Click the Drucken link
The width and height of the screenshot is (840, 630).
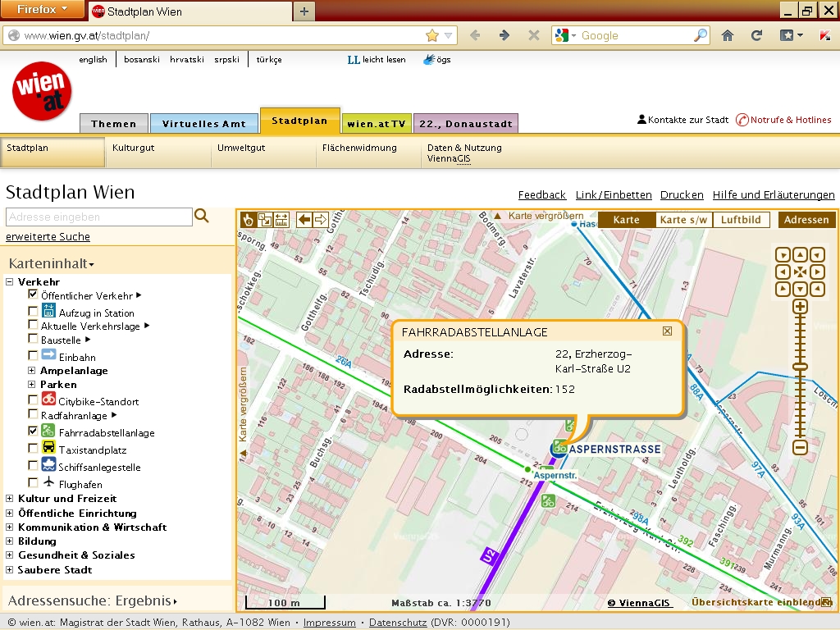(x=682, y=195)
